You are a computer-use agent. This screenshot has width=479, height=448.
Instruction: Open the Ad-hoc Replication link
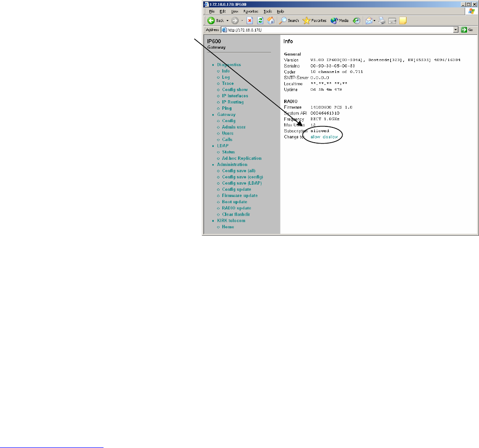[241, 158]
